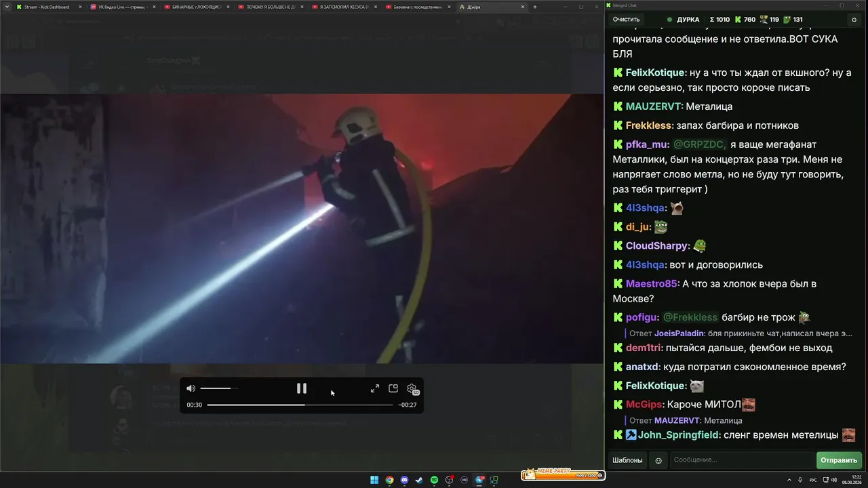The image size is (868, 488).
Task: Click username pofigu in chat
Action: point(640,318)
